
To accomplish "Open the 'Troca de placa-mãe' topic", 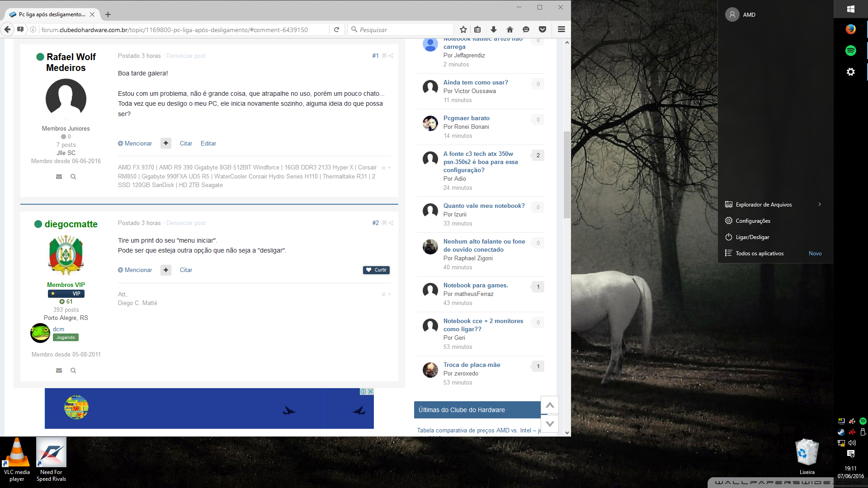I will pos(472,365).
